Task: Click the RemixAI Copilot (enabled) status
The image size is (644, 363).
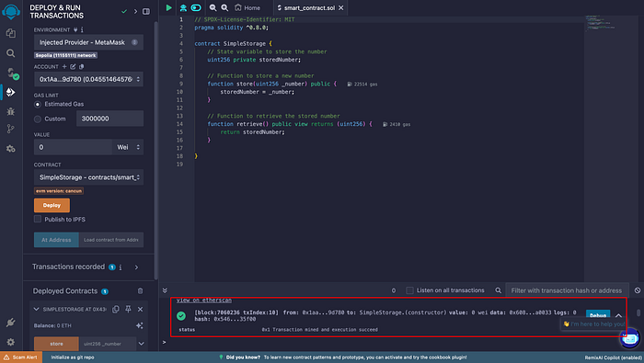Action: tap(614, 357)
